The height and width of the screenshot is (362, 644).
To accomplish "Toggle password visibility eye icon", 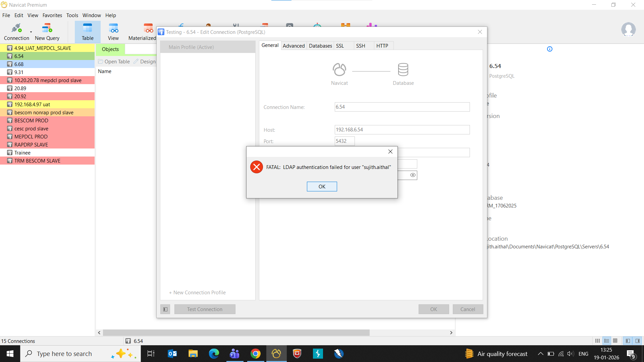I will (413, 175).
